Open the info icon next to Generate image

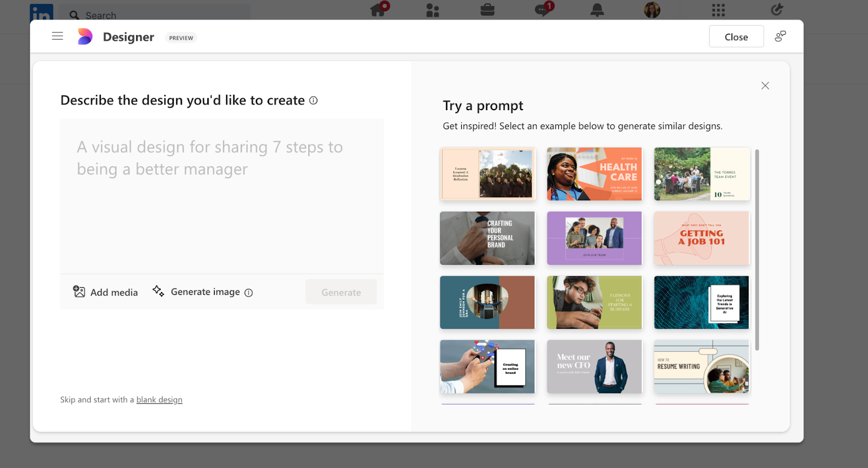(248, 293)
